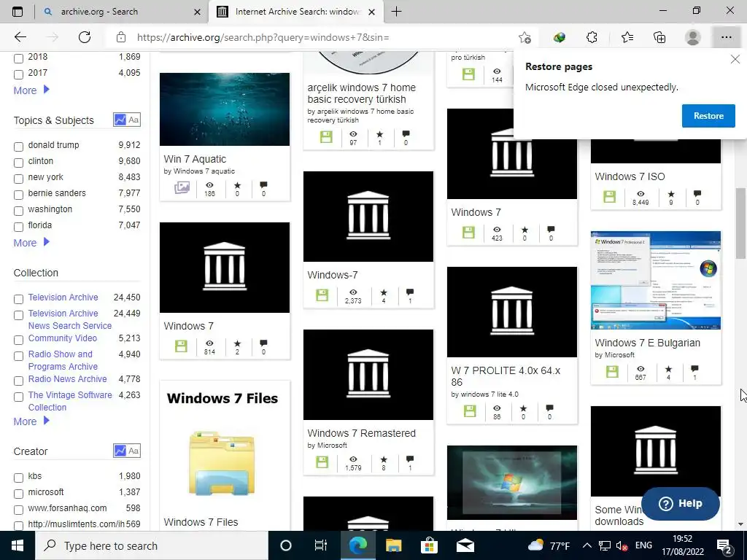Open Task View on the taskbar
Image resolution: width=747 pixels, height=560 pixels.
(x=321, y=545)
